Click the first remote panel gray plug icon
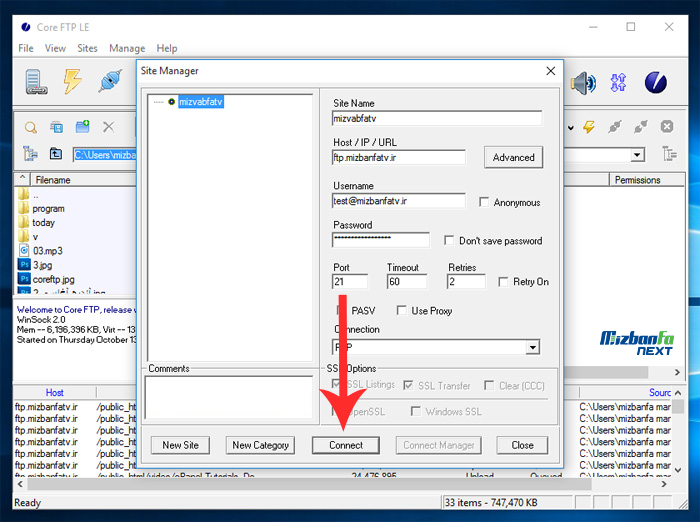The width and height of the screenshot is (700, 522). tap(615, 127)
